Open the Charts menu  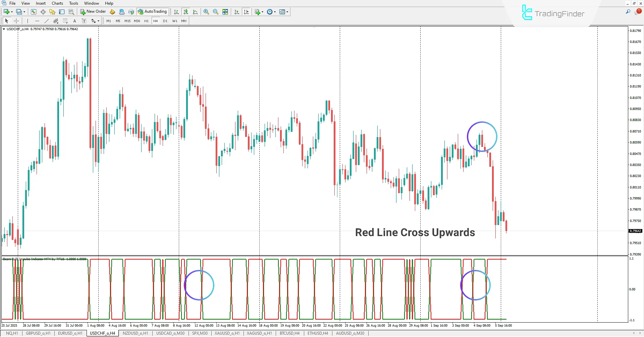tap(57, 3)
